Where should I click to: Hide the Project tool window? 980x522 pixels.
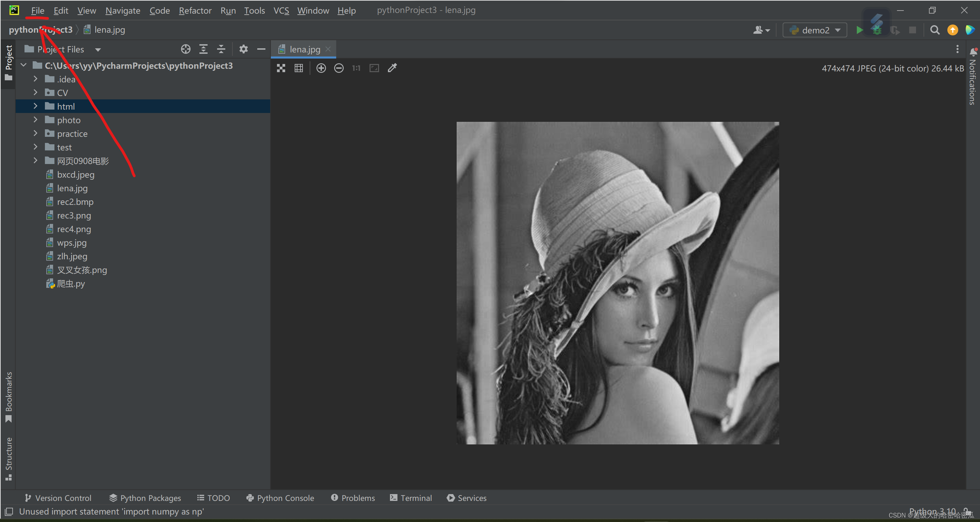pyautogui.click(x=261, y=49)
